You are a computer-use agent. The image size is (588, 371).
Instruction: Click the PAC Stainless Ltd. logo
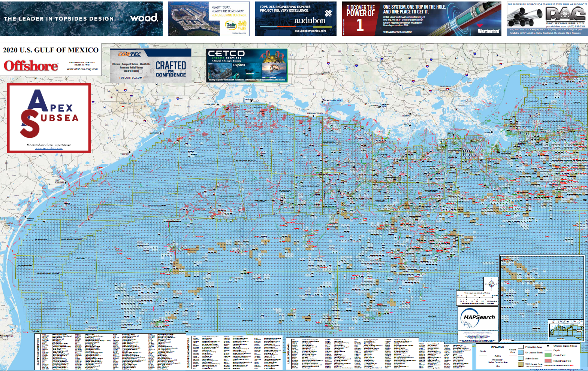[565, 16]
